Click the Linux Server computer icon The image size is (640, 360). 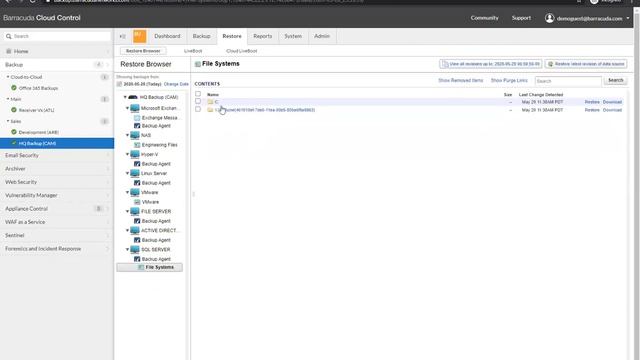click(135, 173)
